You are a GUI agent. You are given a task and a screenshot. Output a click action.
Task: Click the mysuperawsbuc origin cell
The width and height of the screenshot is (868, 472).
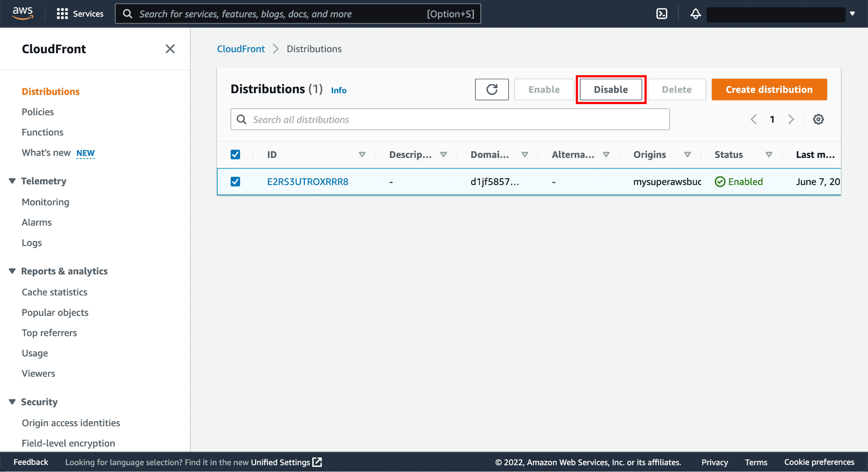(x=667, y=181)
